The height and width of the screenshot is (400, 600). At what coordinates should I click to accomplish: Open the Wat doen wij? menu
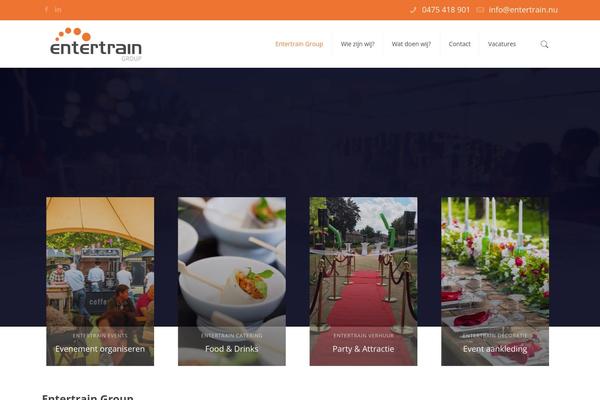(x=411, y=44)
